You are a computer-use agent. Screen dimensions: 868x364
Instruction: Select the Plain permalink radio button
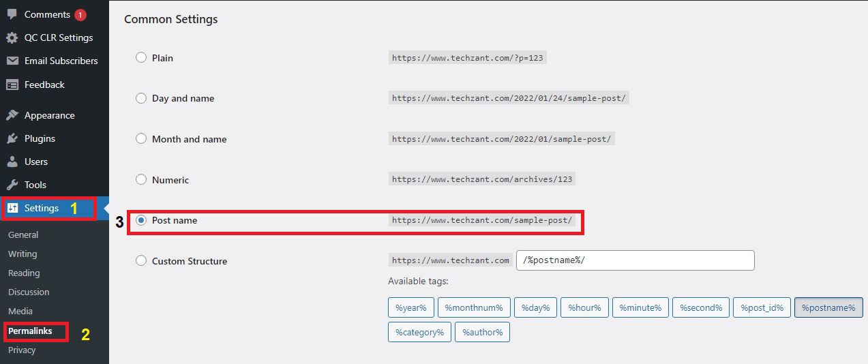141,58
